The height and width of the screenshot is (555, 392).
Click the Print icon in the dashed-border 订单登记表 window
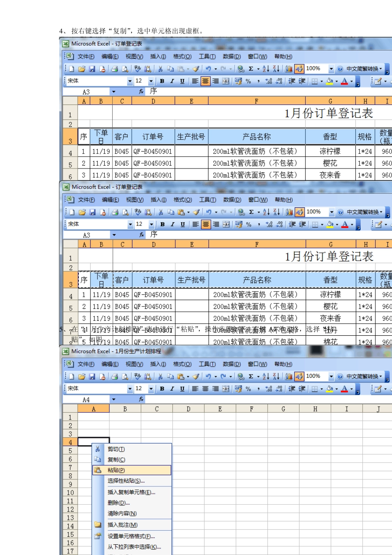tap(115, 212)
